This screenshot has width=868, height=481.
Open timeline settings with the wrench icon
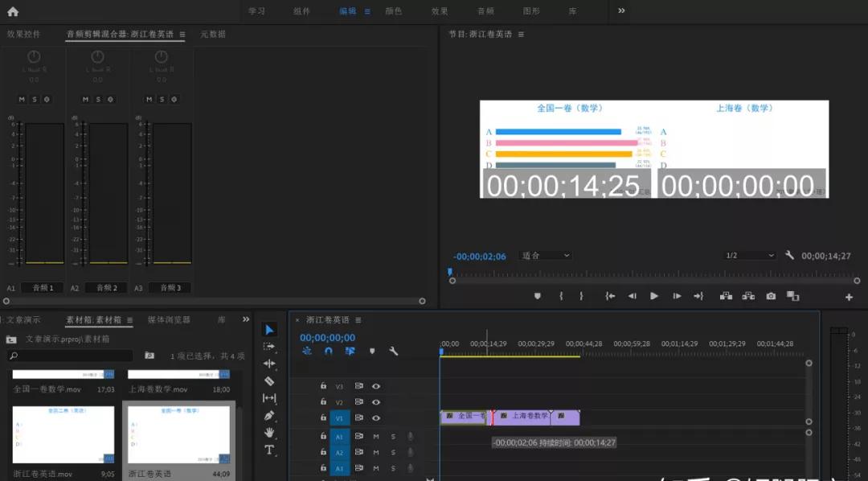coord(394,351)
